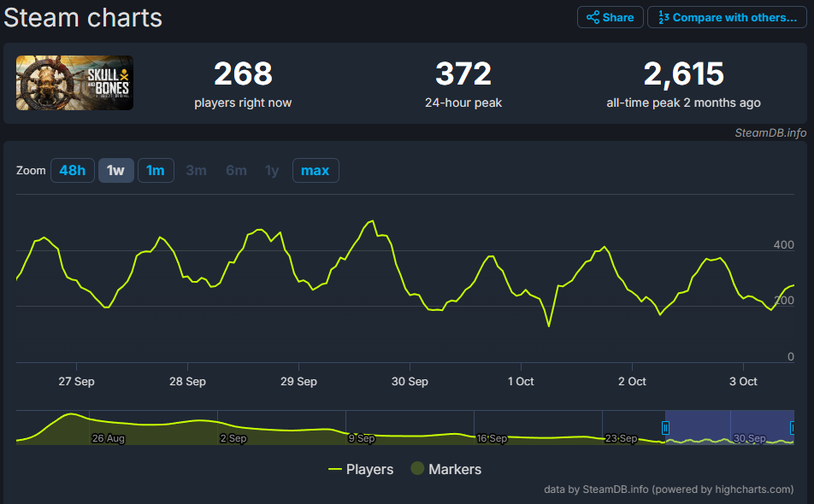Image resolution: width=814 pixels, height=504 pixels.
Task: Click the data by SteamDB.info credit text
Action: click(669, 489)
